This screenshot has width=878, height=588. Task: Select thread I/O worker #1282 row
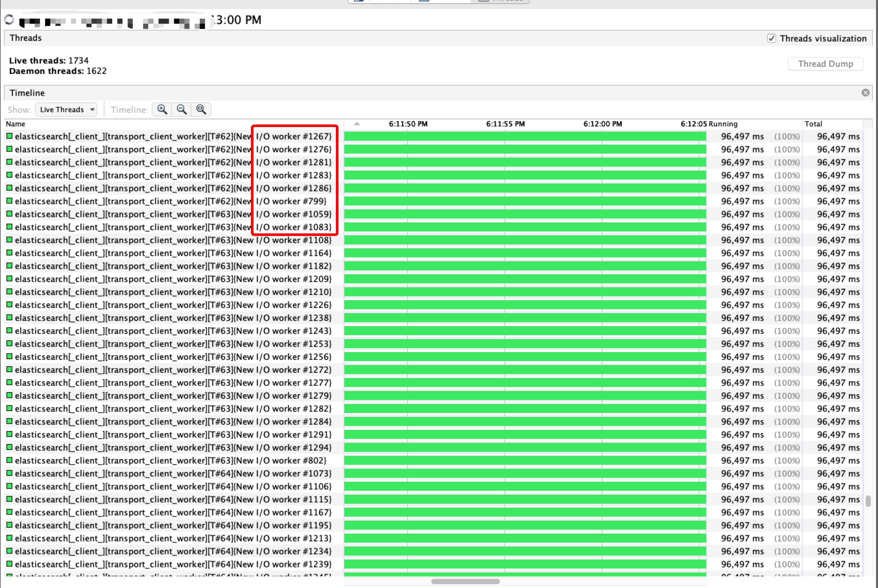(x=433, y=409)
